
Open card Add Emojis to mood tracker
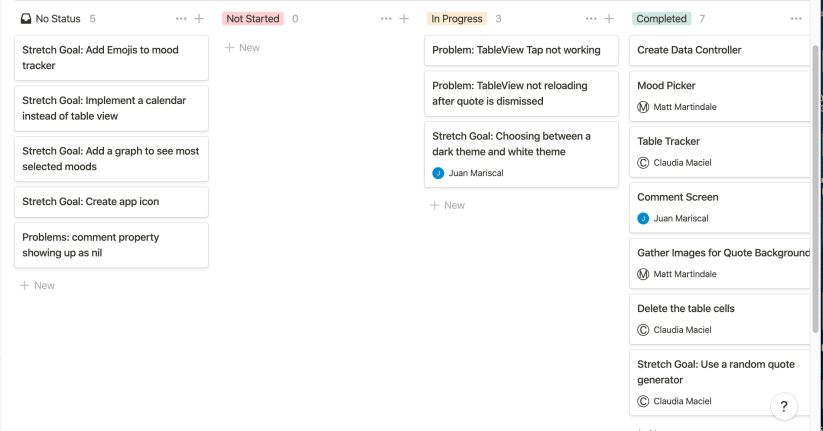point(111,58)
